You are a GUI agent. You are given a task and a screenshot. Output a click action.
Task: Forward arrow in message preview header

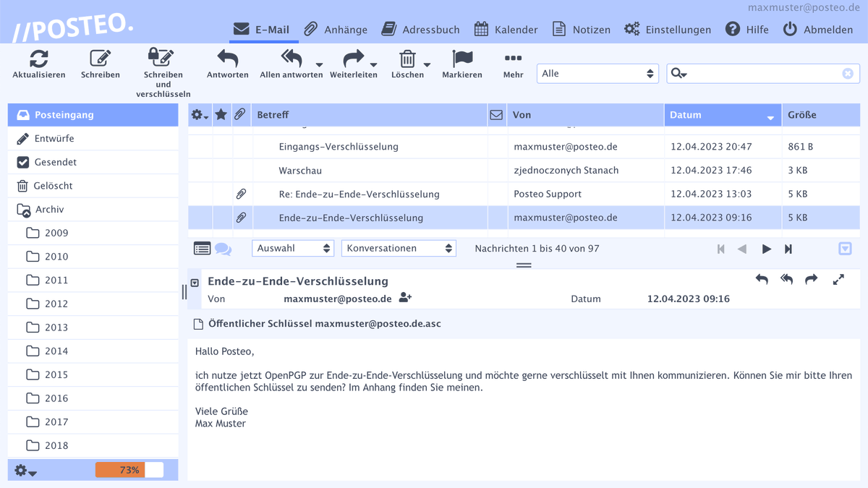click(812, 279)
